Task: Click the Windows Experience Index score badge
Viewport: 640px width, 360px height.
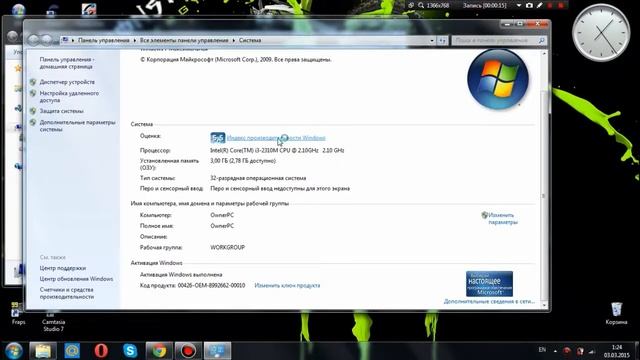Action: [x=218, y=138]
